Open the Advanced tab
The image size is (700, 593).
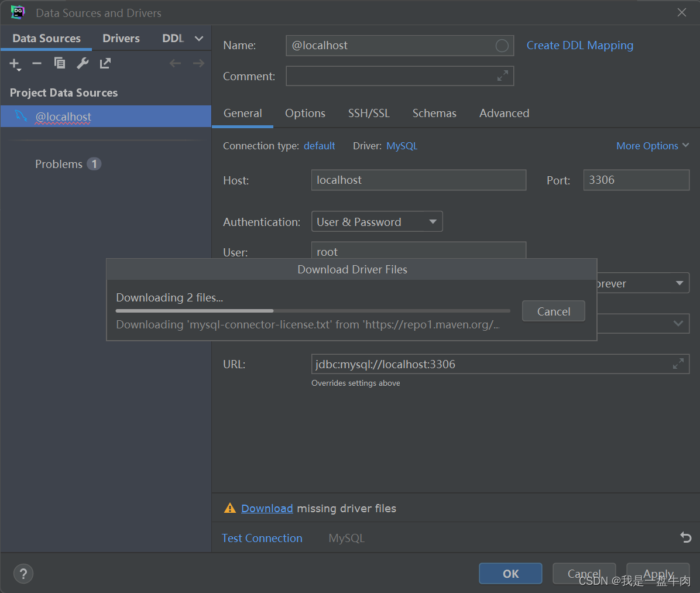504,114
